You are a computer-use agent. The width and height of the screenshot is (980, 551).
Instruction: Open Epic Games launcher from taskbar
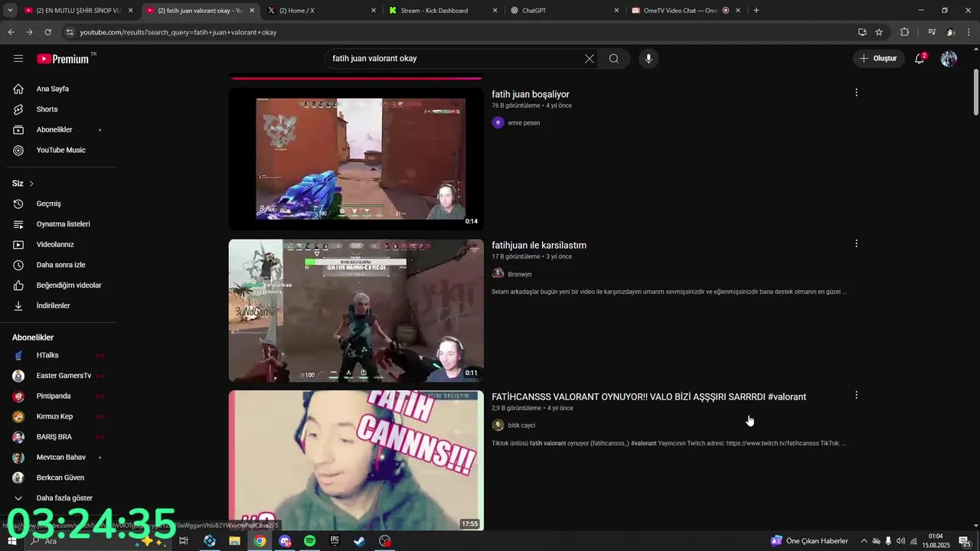335,541
